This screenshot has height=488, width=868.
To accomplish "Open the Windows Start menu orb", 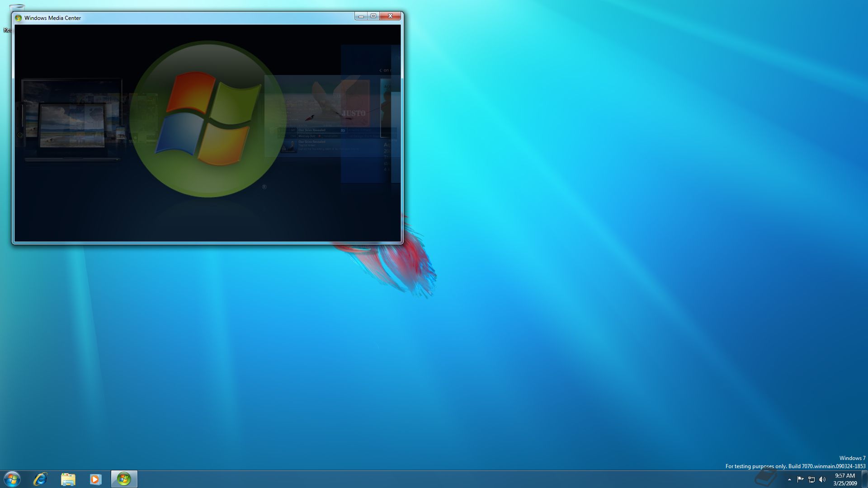I will pyautogui.click(x=12, y=479).
